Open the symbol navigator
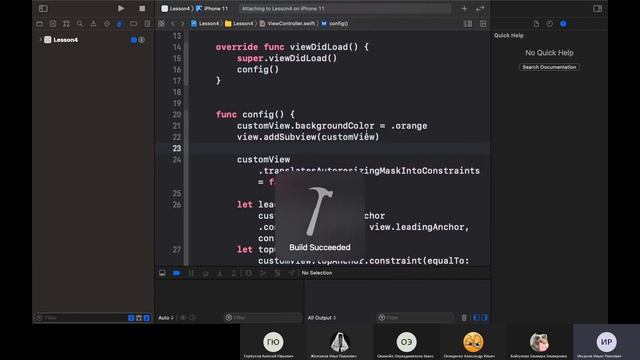Image resolution: width=640 pixels, height=360 pixels. click(66, 24)
